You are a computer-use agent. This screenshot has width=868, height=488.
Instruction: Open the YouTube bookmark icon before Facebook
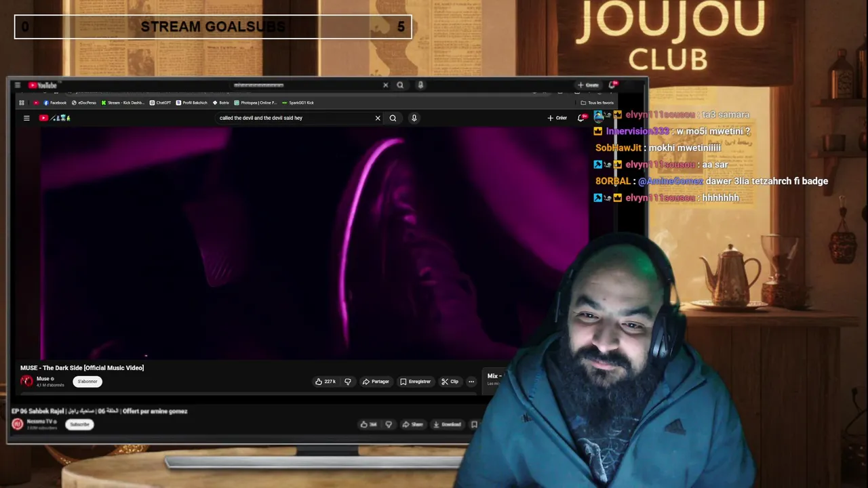[x=36, y=103]
